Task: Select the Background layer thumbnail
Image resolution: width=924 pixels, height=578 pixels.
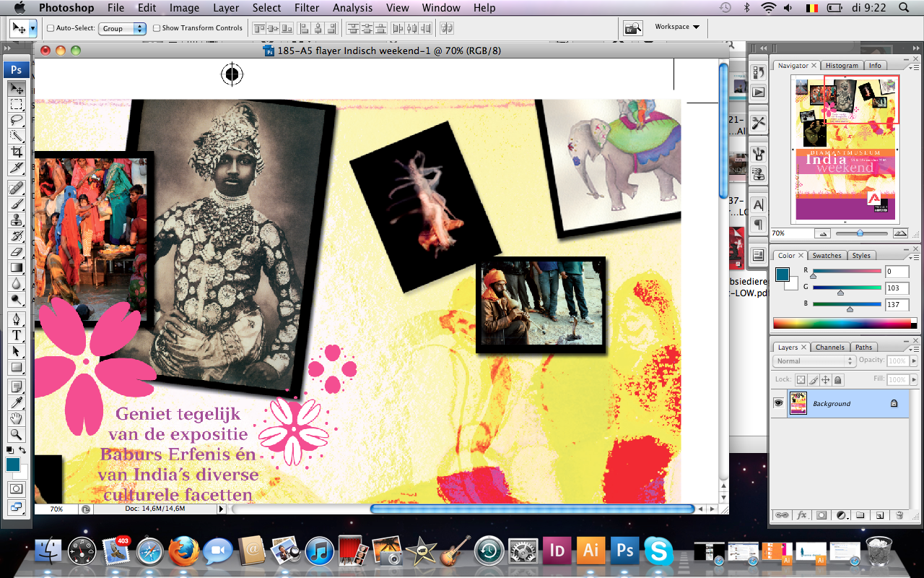Action: coord(798,403)
